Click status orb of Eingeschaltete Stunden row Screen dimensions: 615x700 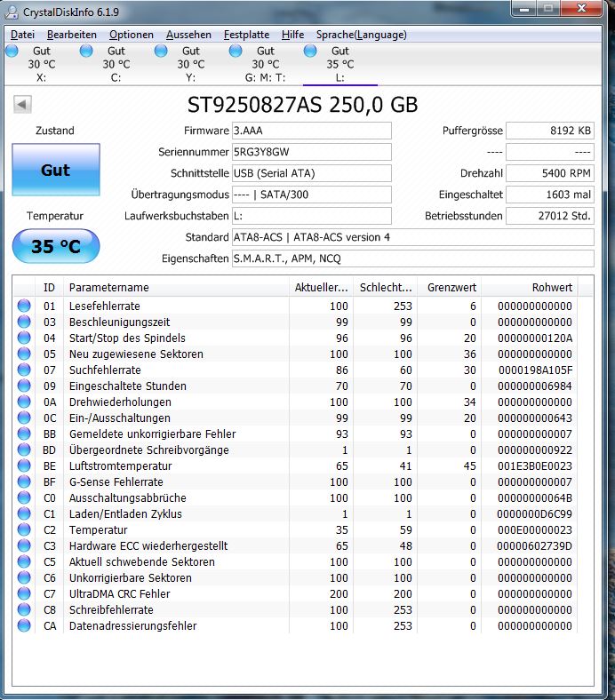tap(24, 386)
